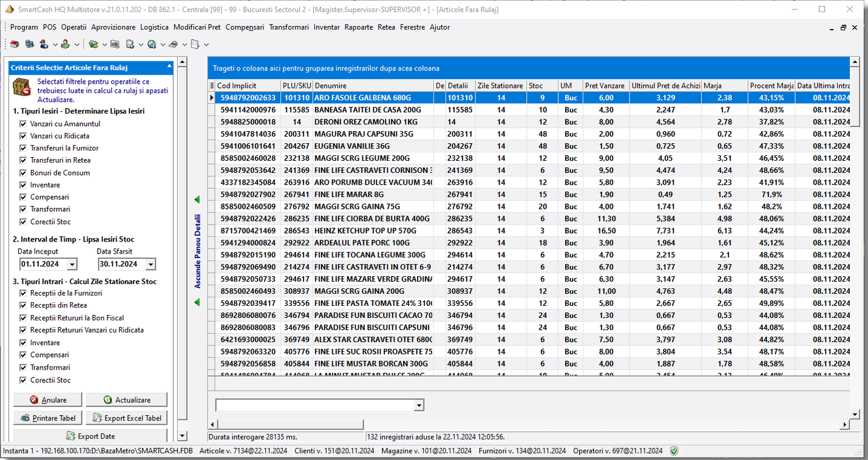Click status bar entry Articole v. 7134@22.11.2024
This screenshot has width=868, height=460.
243,451
